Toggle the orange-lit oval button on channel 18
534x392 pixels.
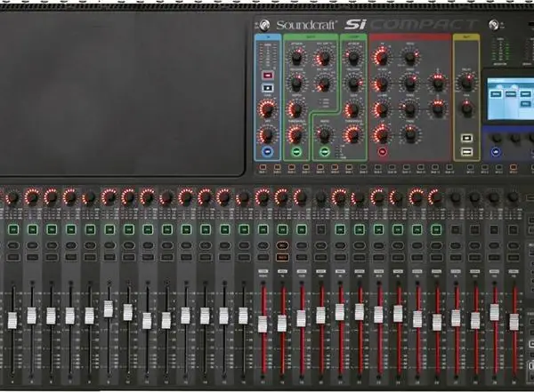click(x=282, y=245)
